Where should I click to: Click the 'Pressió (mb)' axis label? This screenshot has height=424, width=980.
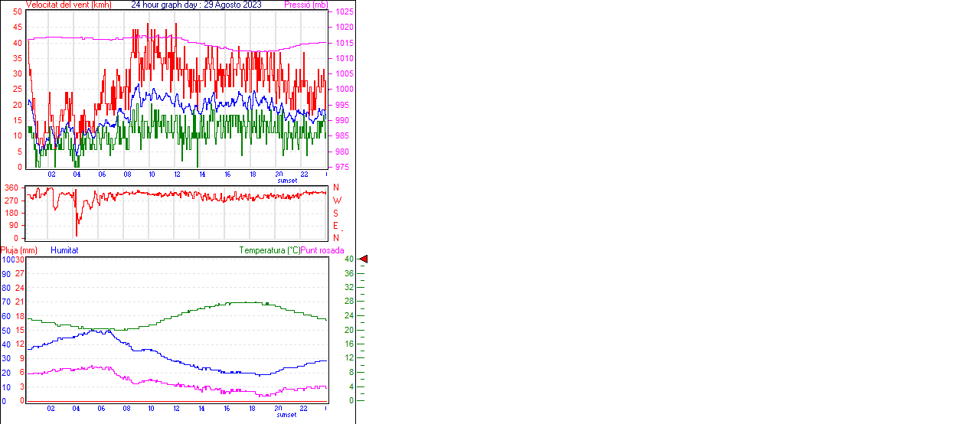click(x=305, y=5)
